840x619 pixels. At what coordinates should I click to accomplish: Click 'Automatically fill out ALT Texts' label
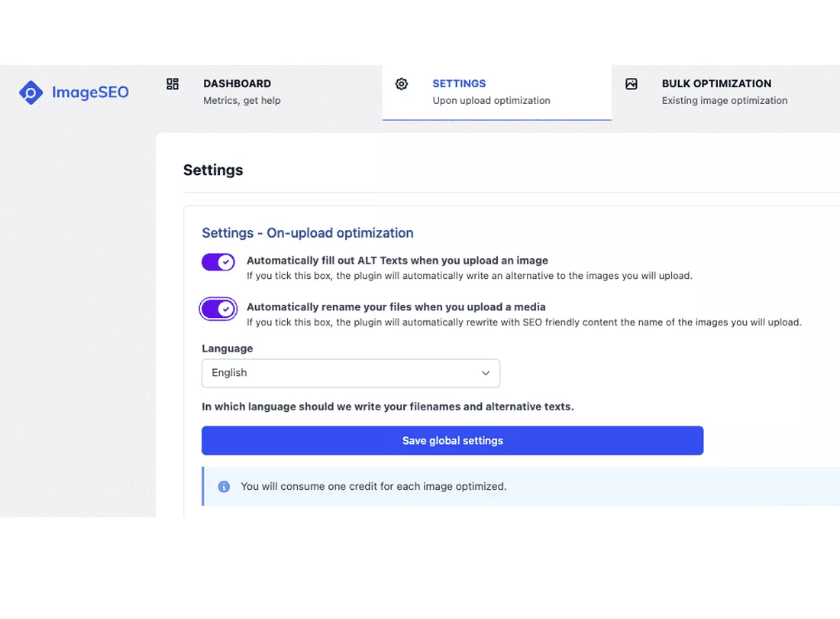pyautogui.click(x=397, y=261)
